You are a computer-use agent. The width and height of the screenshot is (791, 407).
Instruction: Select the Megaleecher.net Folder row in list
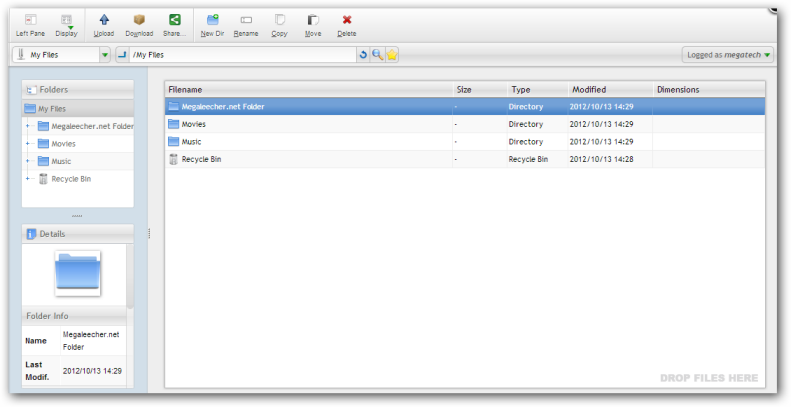pyautogui.click(x=465, y=106)
